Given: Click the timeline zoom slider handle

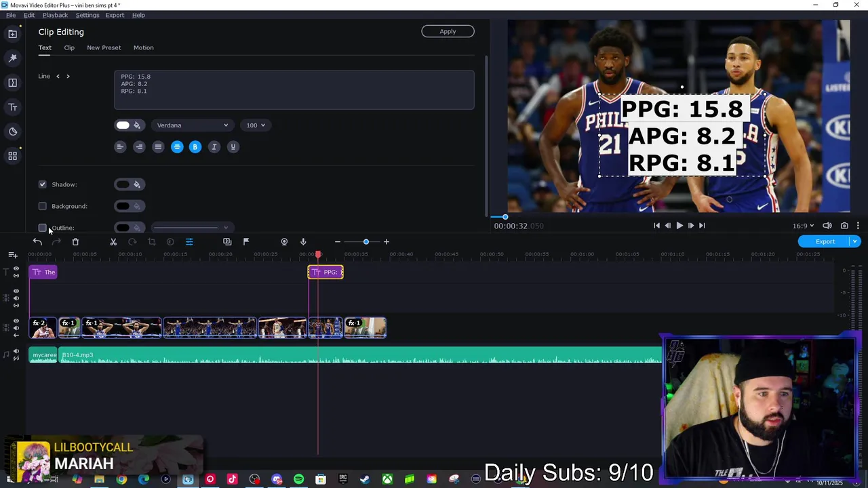Looking at the screenshot, I should 366,242.
